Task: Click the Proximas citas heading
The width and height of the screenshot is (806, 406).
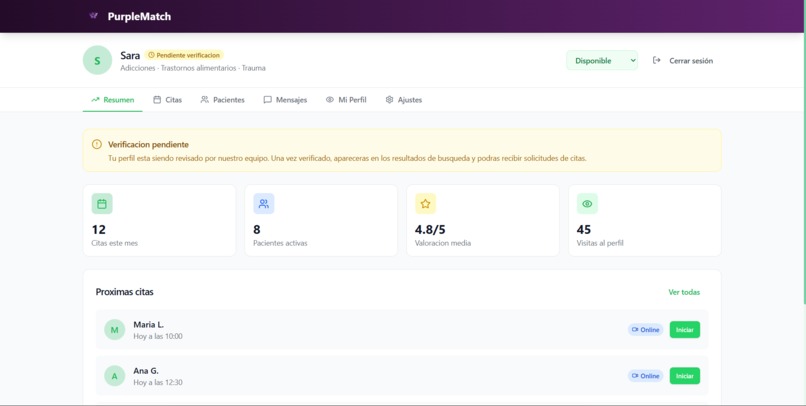Action: pyautogui.click(x=124, y=292)
